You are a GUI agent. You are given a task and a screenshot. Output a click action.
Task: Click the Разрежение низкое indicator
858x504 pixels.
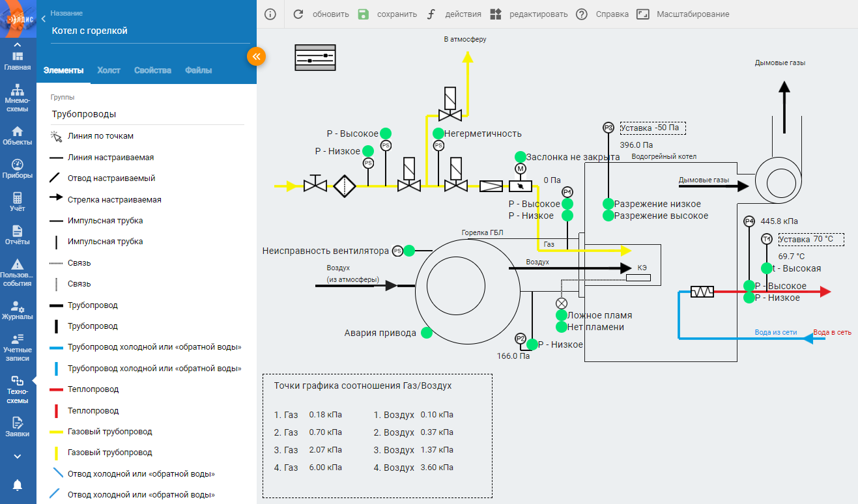pyautogui.click(x=608, y=204)
